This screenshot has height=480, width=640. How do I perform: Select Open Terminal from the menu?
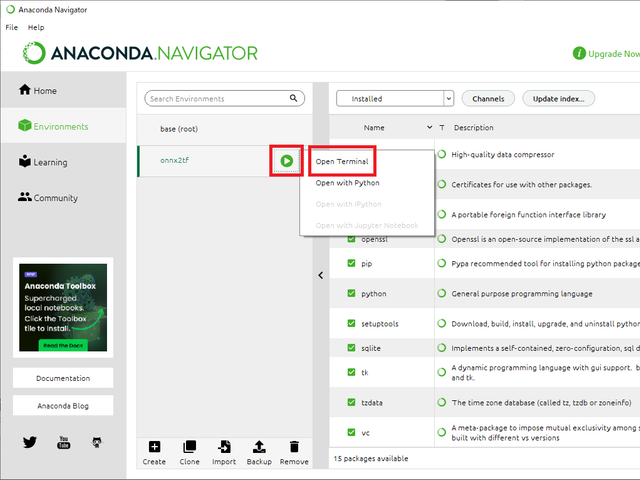click(342, 161)
